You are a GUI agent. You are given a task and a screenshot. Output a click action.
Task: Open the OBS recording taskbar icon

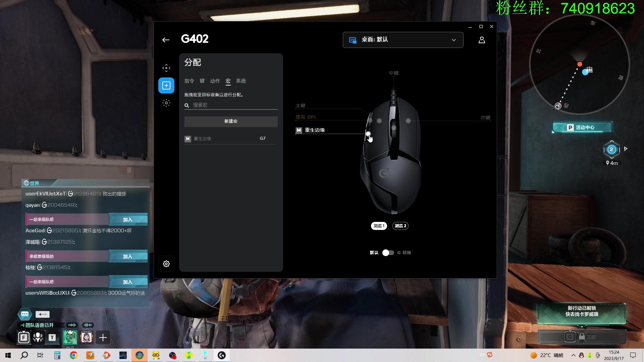[172, 355]
